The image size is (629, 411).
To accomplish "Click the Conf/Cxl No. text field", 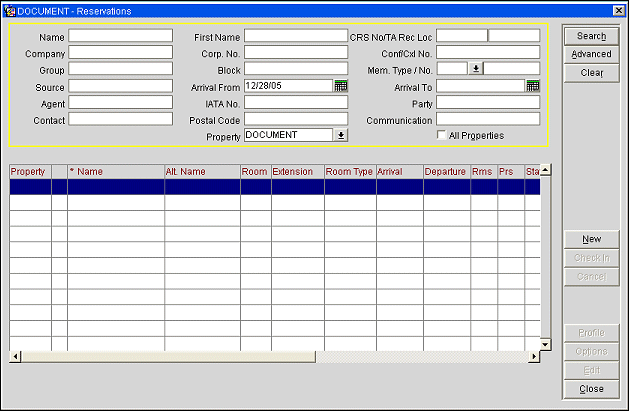I will (x=487, y=53).
